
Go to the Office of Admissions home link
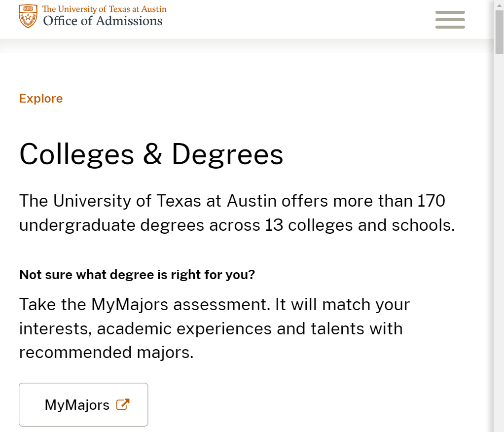click(103, 21)
